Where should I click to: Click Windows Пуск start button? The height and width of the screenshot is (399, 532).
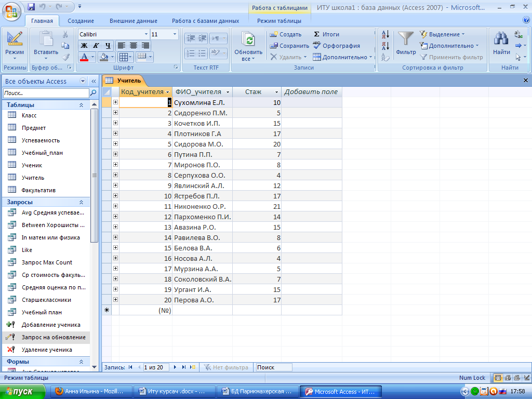22,392
